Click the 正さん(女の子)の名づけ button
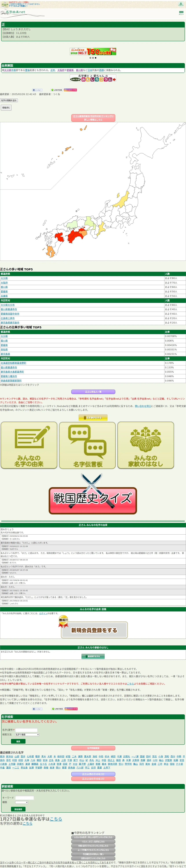 (x=93, y=779)
